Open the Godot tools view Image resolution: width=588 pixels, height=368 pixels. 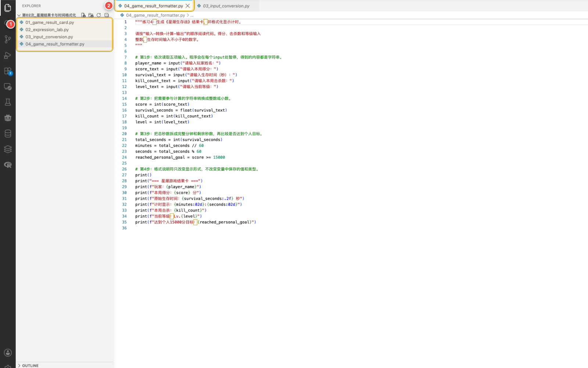click(8, 118)
